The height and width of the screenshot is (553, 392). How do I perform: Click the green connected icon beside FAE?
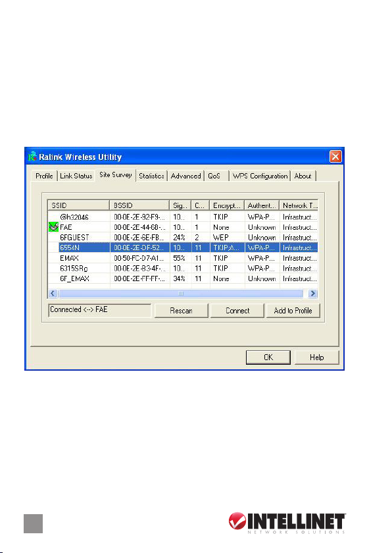53,226
